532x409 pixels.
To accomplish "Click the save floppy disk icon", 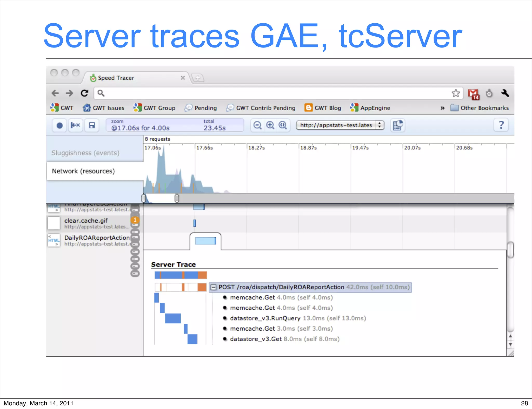I will [x=92, y=126].
